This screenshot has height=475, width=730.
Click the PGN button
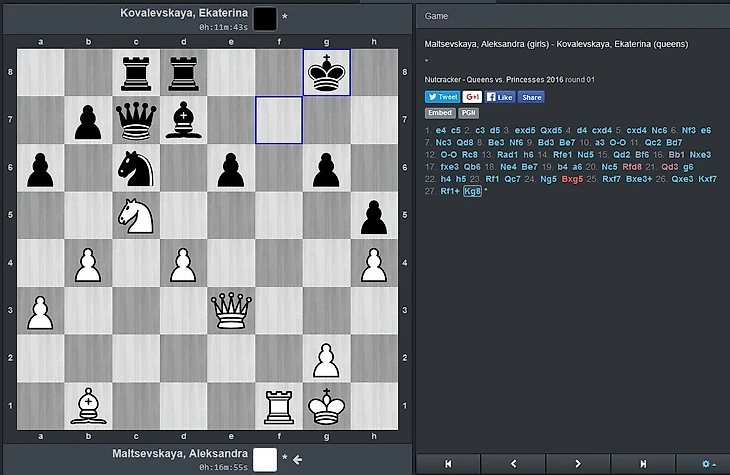[x=468, y=113]
